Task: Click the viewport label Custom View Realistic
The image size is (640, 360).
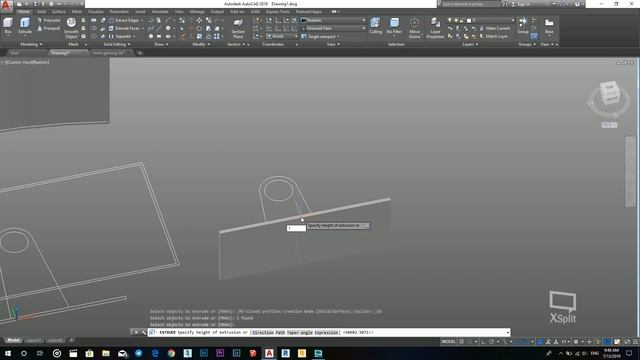Action: pos(25,62)
